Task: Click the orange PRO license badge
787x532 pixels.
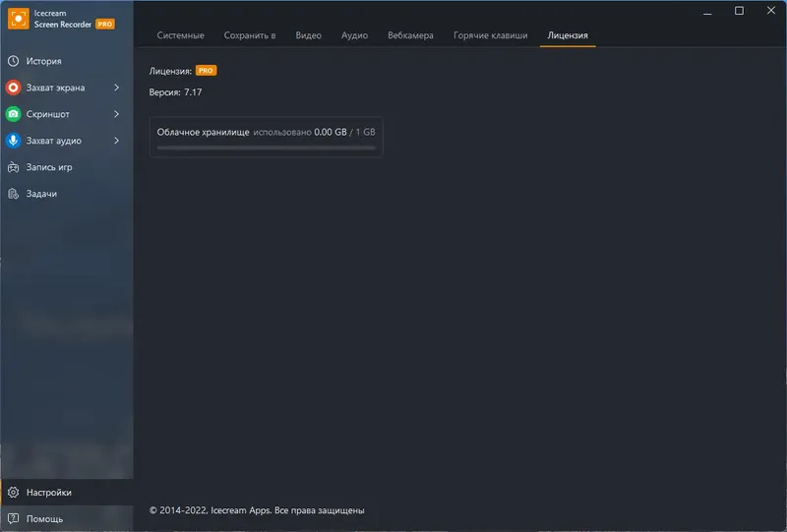Action: pyautogui.click(x=206, y=70)
